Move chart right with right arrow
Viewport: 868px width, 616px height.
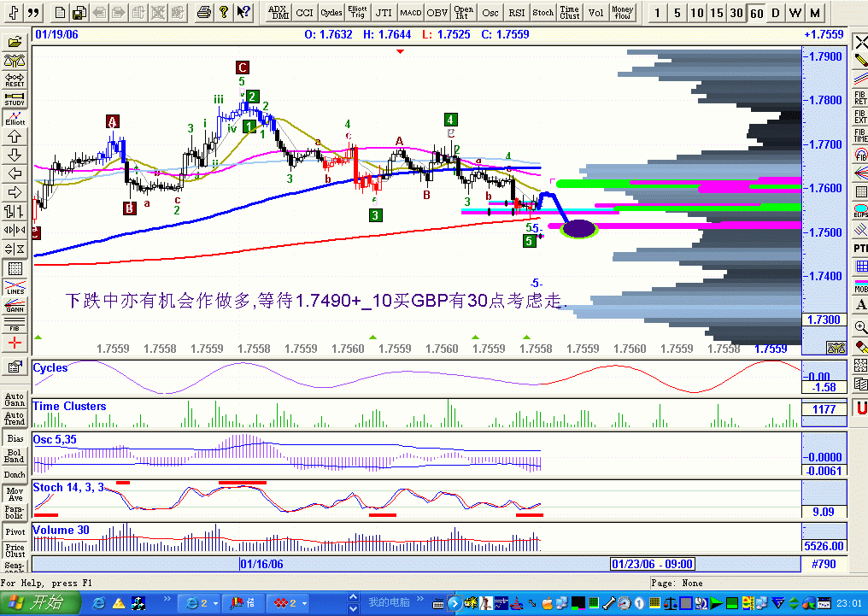pyautogui.click(x=15, y=192)
